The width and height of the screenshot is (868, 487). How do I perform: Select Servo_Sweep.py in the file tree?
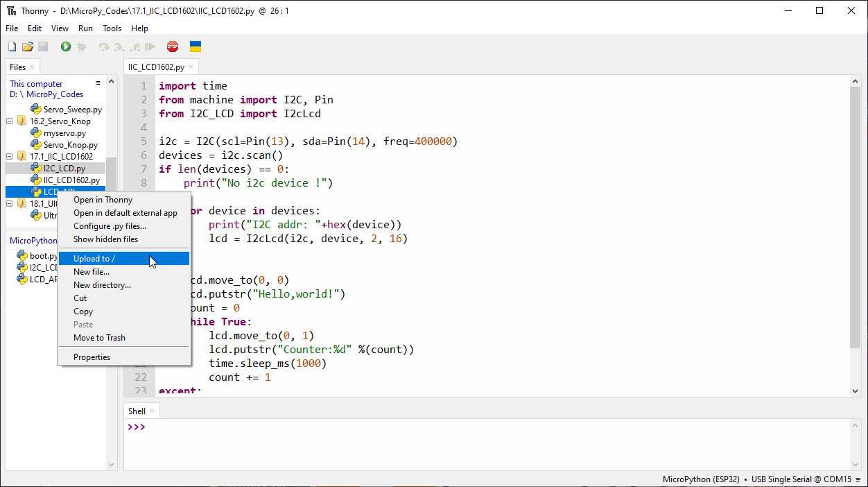tap(73, 110)
